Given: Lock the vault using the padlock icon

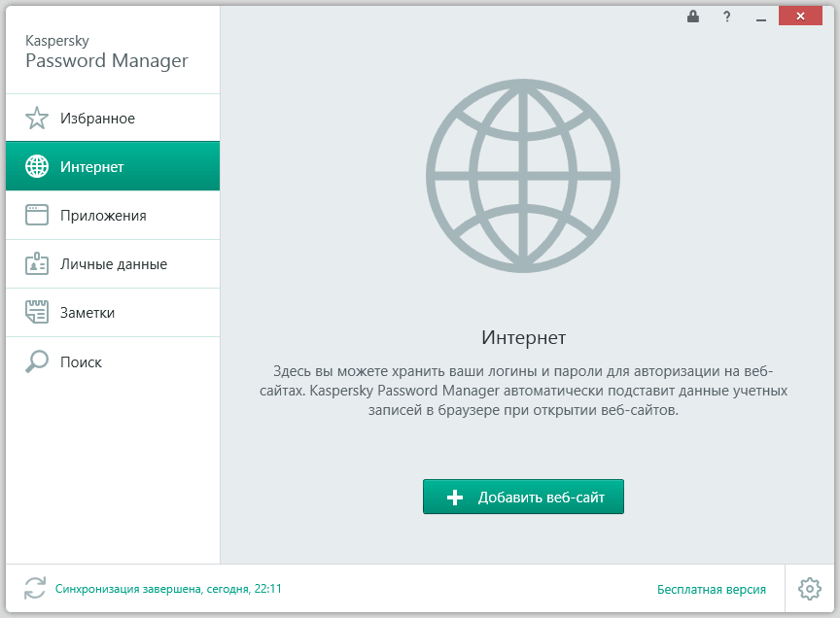Looking at the screenshot, I should [x=692, y=17].
